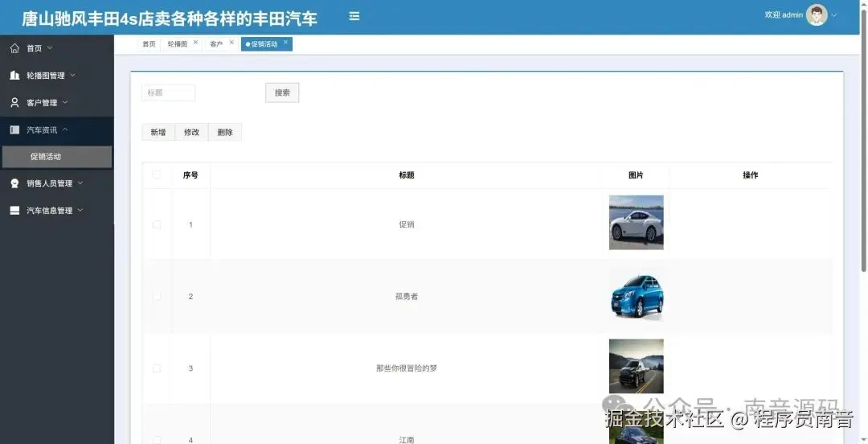Image resolution: width=868 pixels, height=444 pixels.
Task: Expand the 轮播图管理 chevron
Action: coord(72,76)
